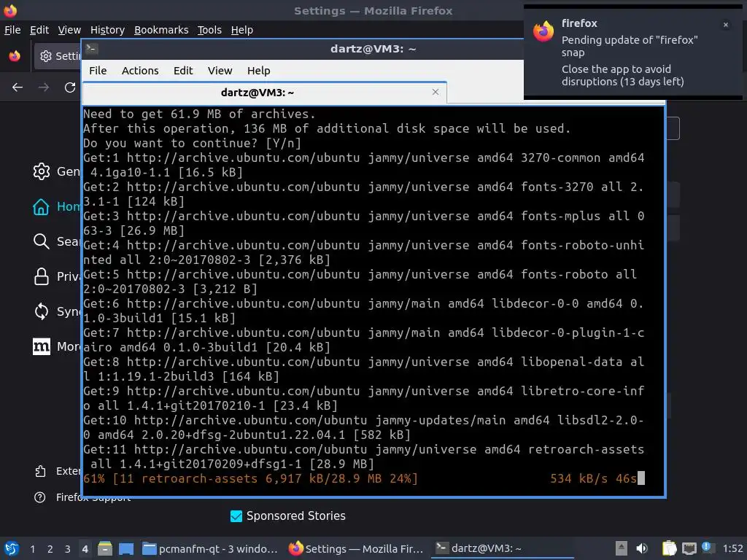Image resolution: width=747 pixels, height=560 pixels.
Task: Switch to virtual desktop 4
Action: click(x=85, y=549)
